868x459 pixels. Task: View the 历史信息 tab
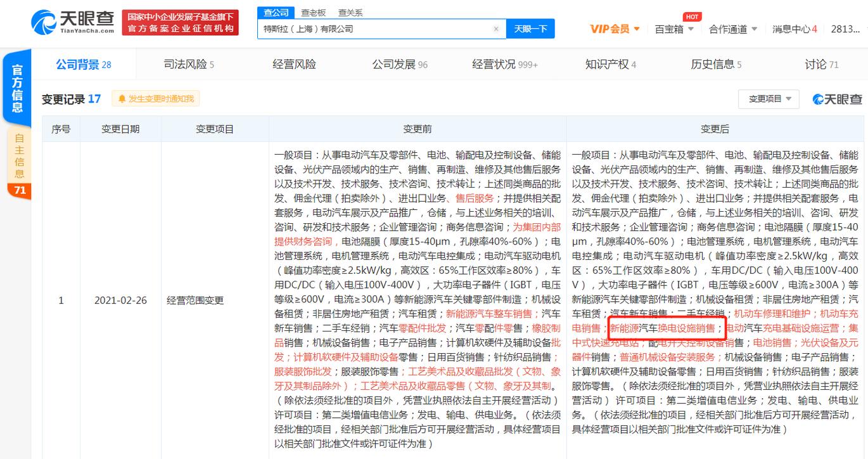(716, 64)
